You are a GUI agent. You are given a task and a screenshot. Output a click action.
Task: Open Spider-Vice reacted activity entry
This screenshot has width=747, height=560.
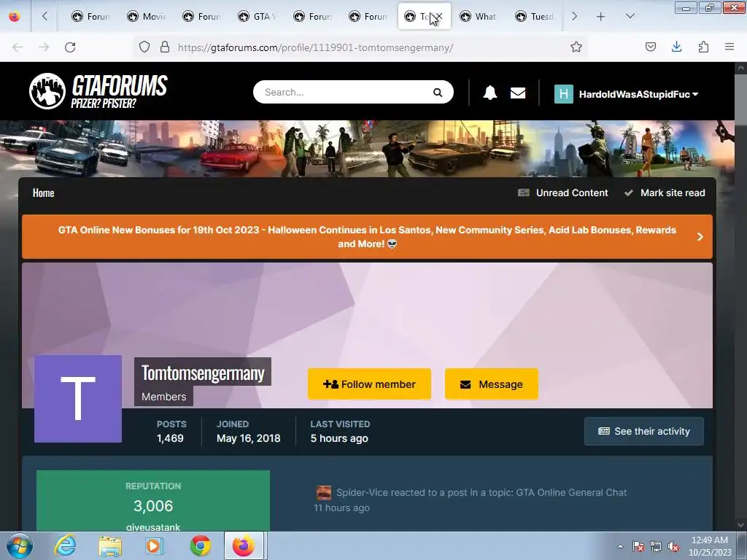(x=481, y=492)
